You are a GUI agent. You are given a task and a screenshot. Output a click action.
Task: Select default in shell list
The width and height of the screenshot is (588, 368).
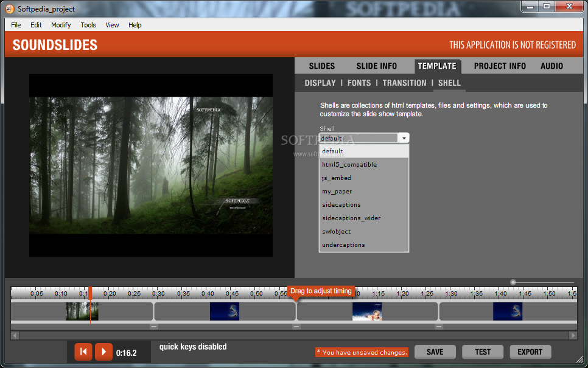[363, 151]
